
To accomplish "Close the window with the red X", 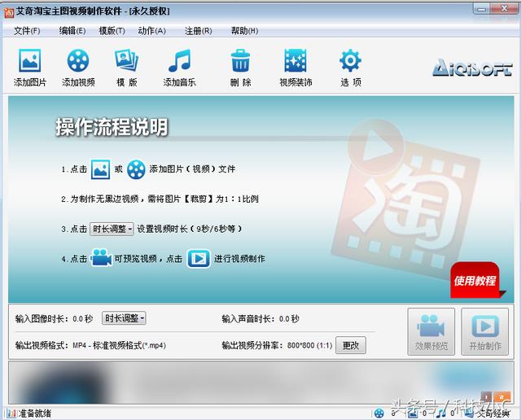I will pos(504,9).
